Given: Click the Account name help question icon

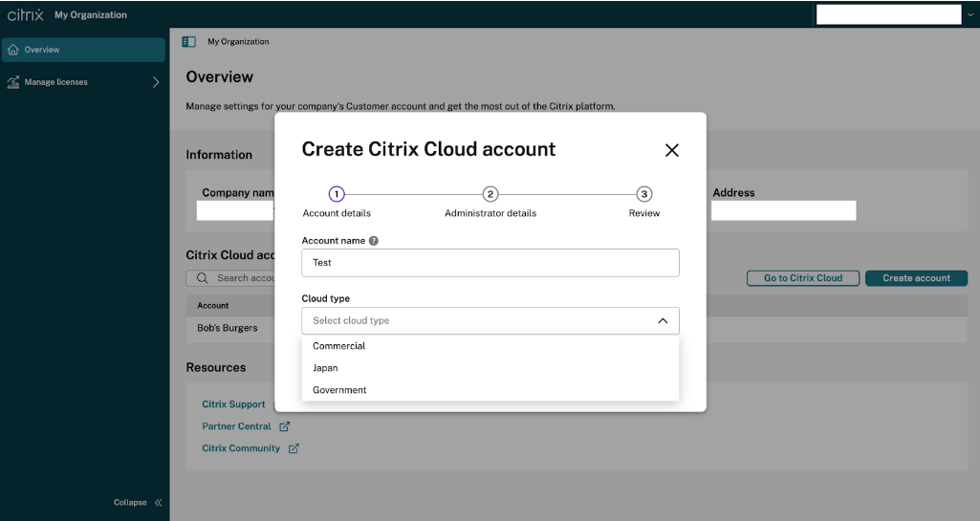Looking at the screenshot, I should [x=374, y=241].
